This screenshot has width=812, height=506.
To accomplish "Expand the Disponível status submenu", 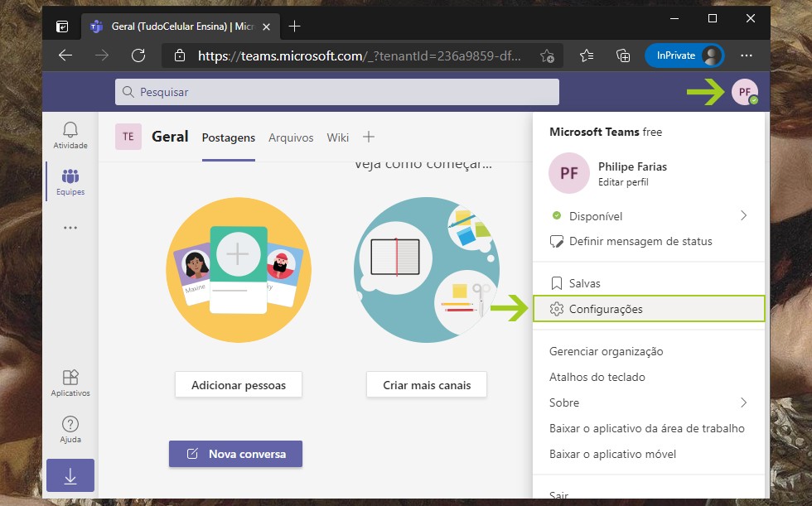I will (x=742, y=216).
